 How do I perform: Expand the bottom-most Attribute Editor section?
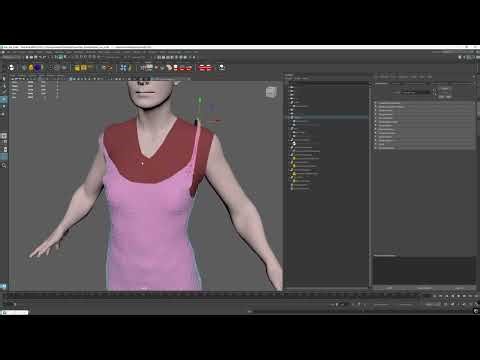424,148
